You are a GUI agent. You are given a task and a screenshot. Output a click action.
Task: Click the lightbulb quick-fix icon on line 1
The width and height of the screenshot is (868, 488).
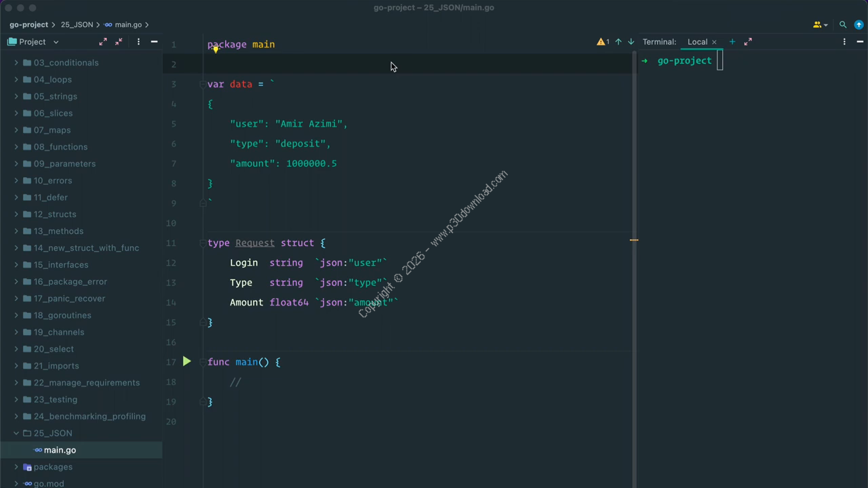click(x=215, y=49)
